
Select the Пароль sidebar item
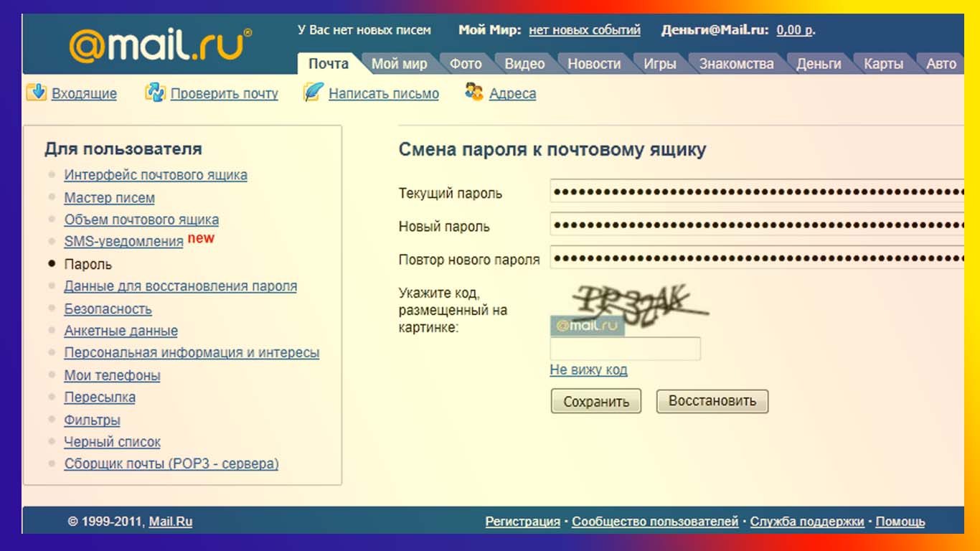pyautogui.click(x=88, y=264)
